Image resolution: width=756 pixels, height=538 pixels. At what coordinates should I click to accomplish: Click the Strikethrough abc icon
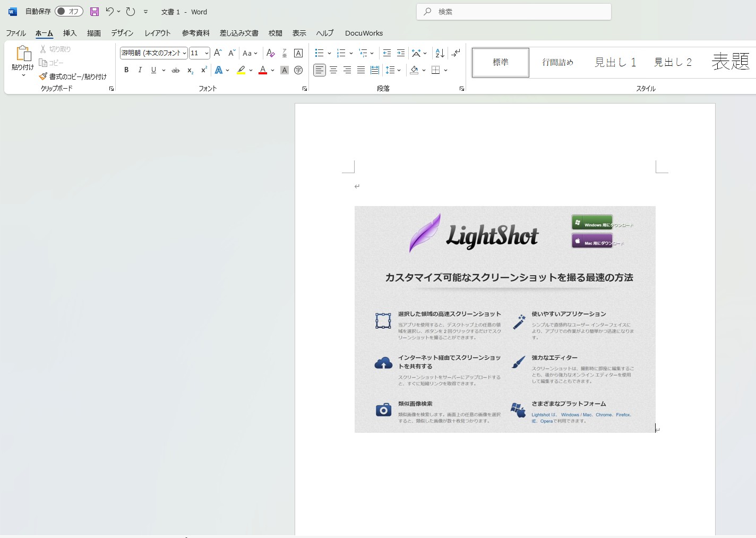point(176,70)
